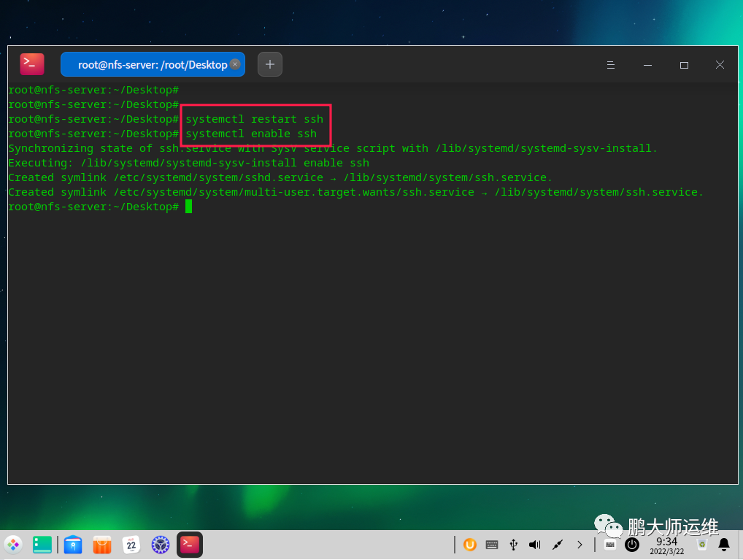Click the first root@nfs-server prompt line

point(93,90)
